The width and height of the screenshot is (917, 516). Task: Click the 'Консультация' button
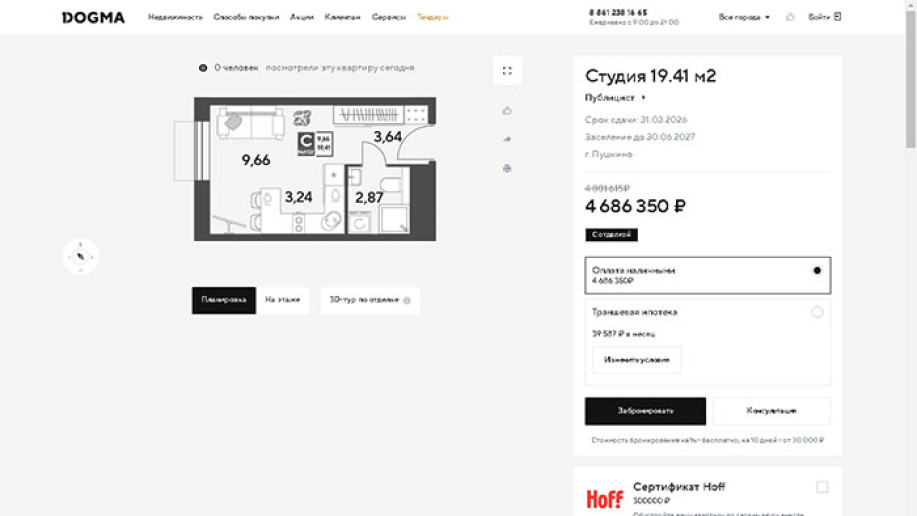tap(770, 411)
